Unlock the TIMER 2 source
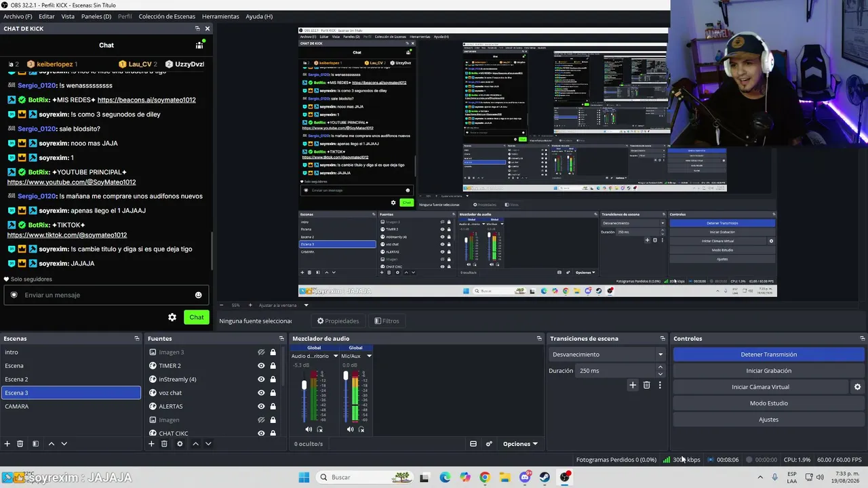Screen dimensions: 868x488 [273, 366]
